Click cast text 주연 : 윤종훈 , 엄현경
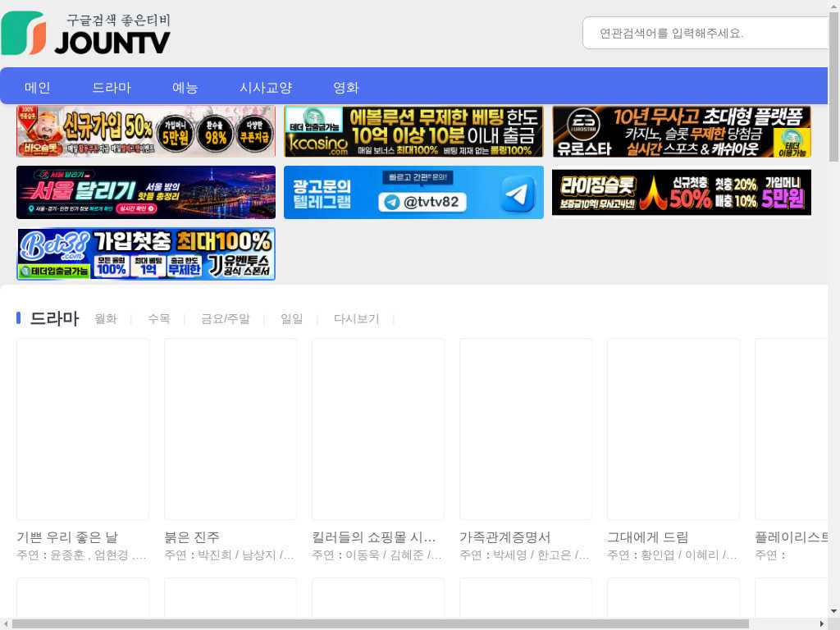 pyautogui.click(x=81, y=555)
